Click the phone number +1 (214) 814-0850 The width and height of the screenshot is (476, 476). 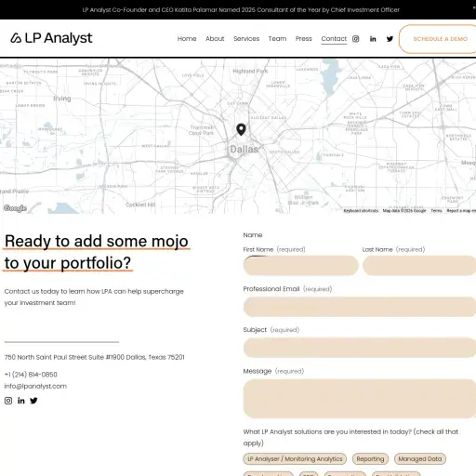click(31, 375)
